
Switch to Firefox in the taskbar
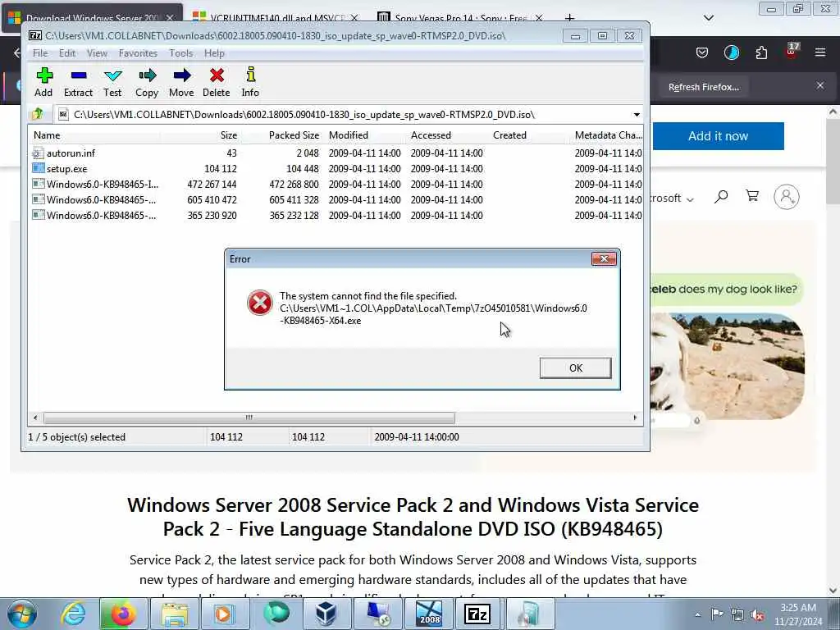(123, 614)
